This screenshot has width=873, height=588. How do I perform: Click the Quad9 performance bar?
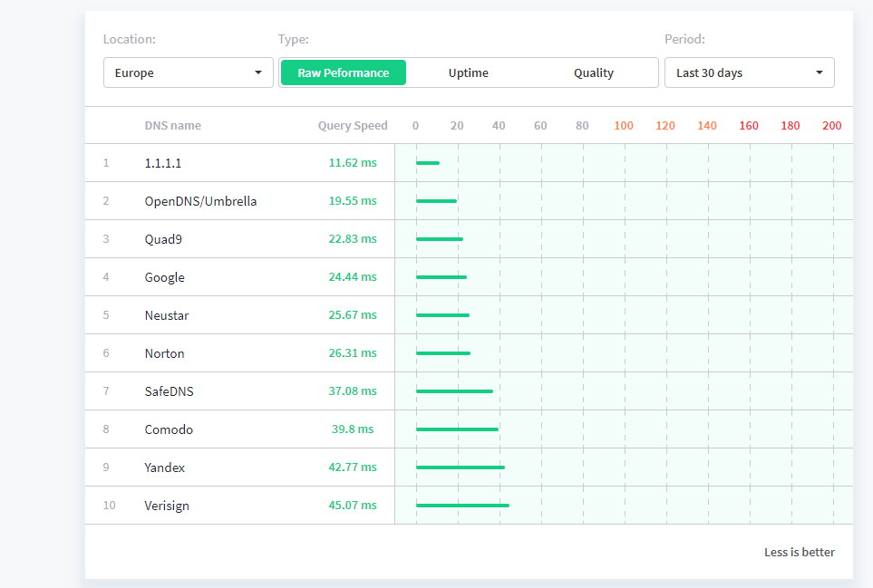pos(440,239)
